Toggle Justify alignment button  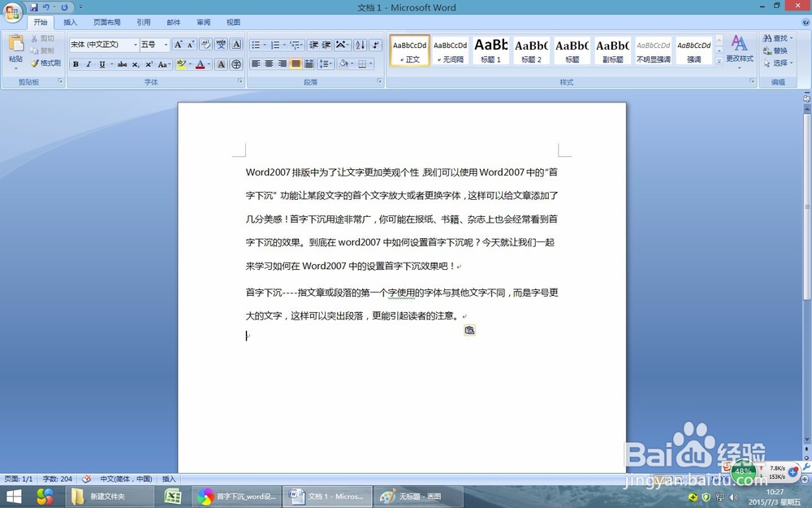(296, 63)
